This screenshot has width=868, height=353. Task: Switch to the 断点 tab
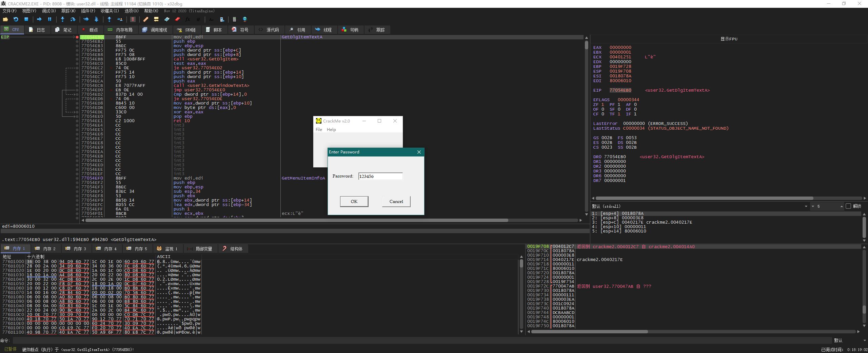[90, 30]
